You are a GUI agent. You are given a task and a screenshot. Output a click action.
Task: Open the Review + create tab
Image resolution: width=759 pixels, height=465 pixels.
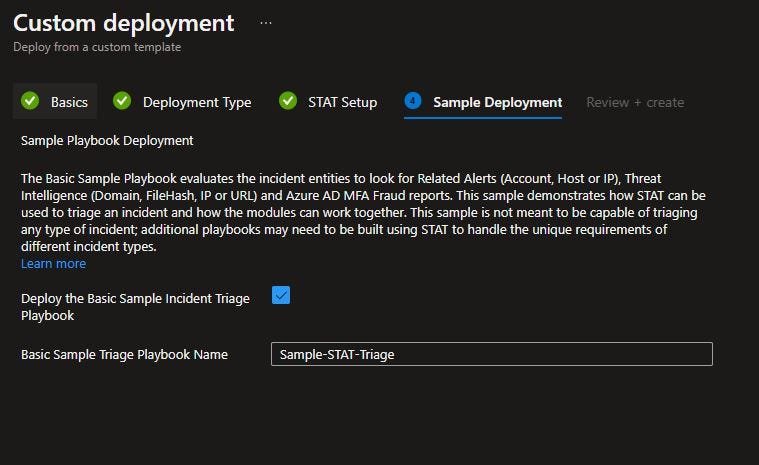pyautogui.click(x=635, y=103)
